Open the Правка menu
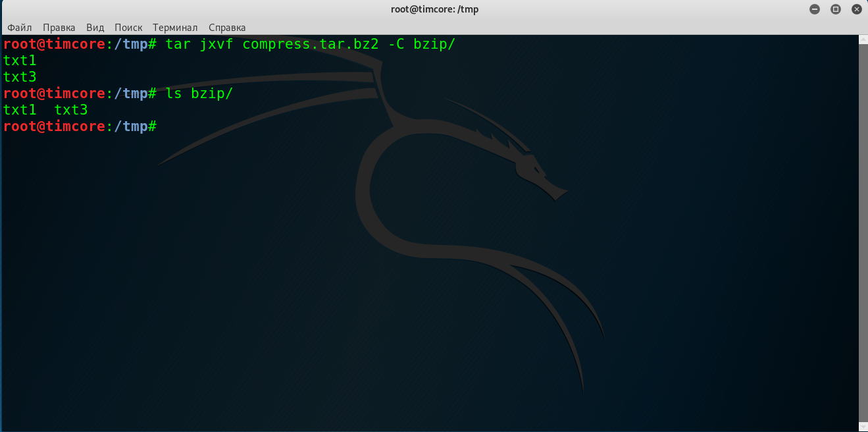 coord(59,28)
